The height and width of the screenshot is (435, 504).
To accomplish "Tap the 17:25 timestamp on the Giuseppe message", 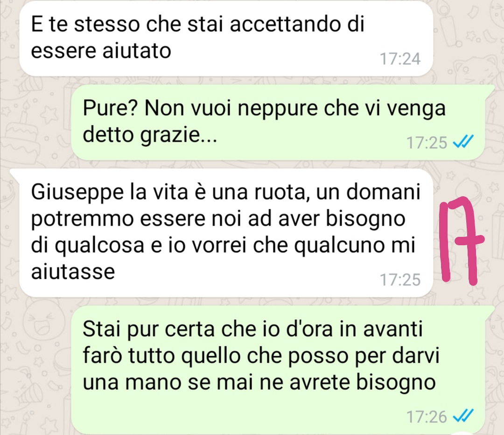I will coord(400,280).
